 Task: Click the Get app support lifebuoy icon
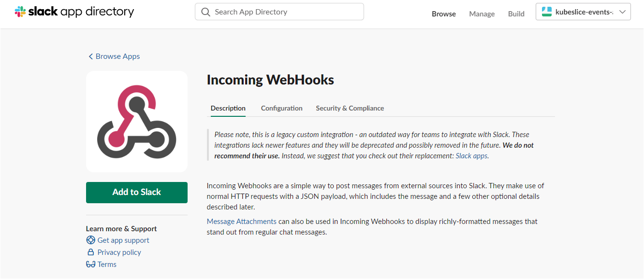[x=90, y=240]
